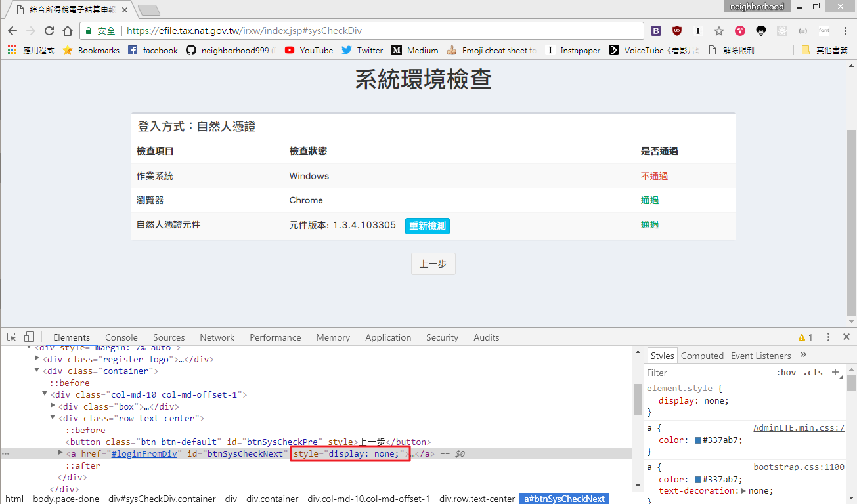The height and width of the screenshot is (504, 857).
Task: Close the DevTools panel
Action: [846, 337]
